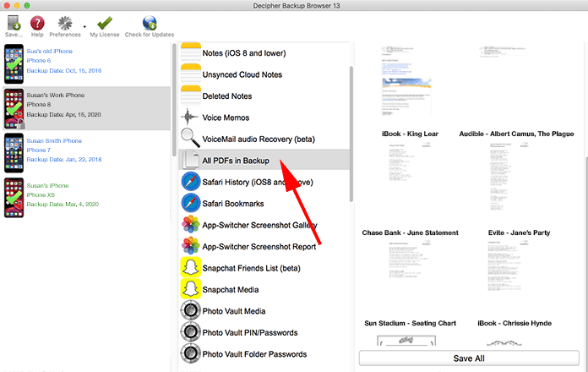Screen dimensions: 588x372
Task: Click "Backup Date: Mar, 4, 2020" text
Action: point(63,205)
